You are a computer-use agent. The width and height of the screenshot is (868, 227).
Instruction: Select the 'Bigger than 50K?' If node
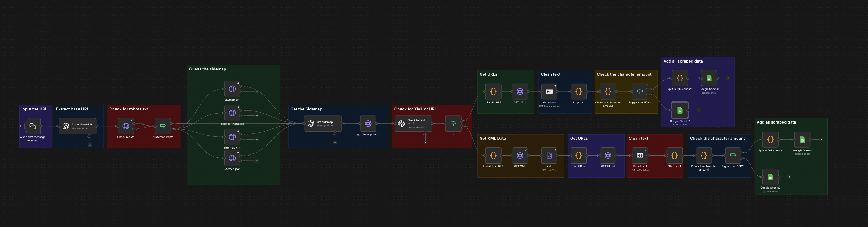pyautogui.click(x=640, y=92)
